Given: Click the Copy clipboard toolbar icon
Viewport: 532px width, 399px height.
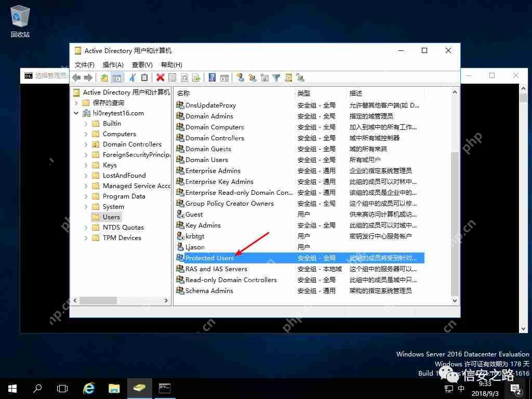Looking at the screenshot, I should [x=144, y=78].
